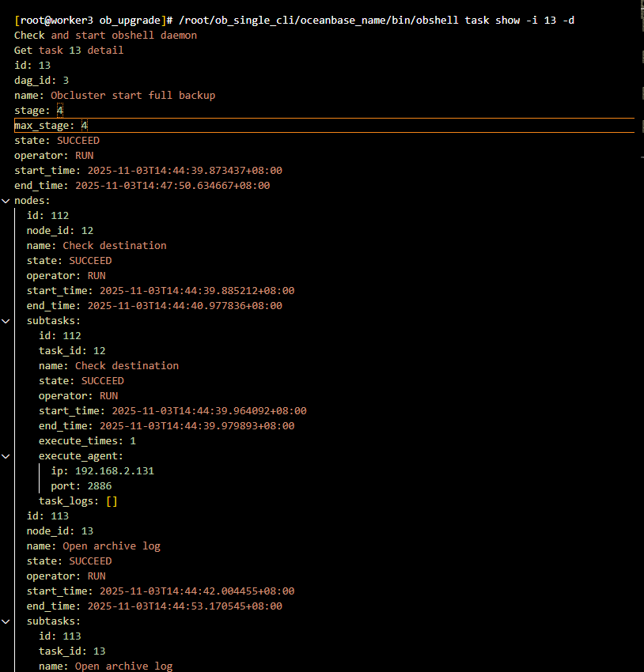Collapse the top-level nodes section
644x672 pixels.
[6, 201]
